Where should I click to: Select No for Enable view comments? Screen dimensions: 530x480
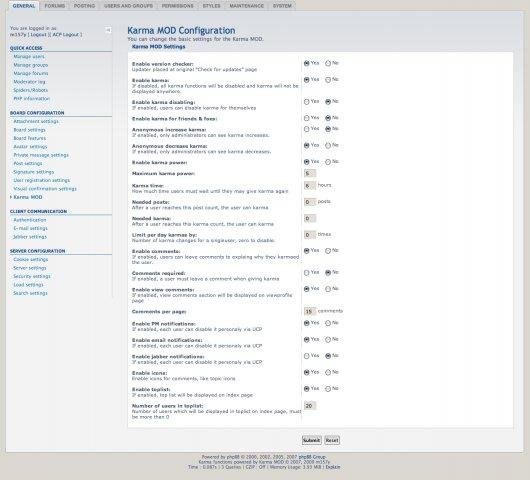(x=328, y=289)
